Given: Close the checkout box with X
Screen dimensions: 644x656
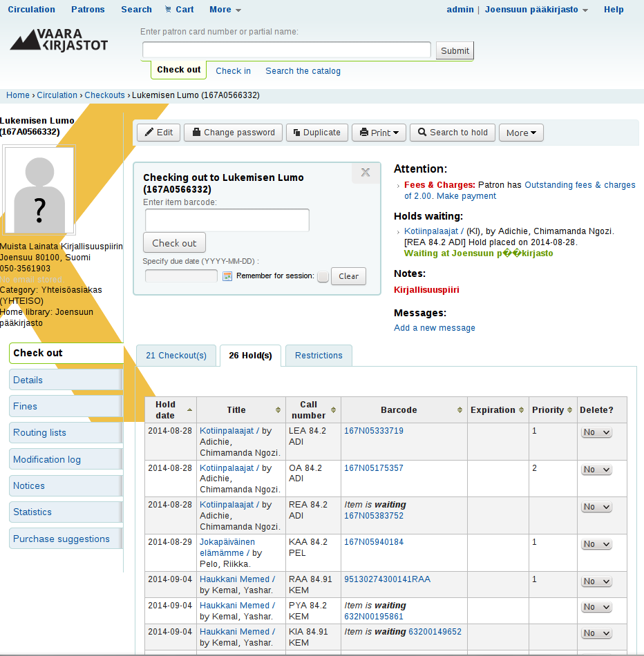Looking at the screenshot, I should click(x=366, y=173).
